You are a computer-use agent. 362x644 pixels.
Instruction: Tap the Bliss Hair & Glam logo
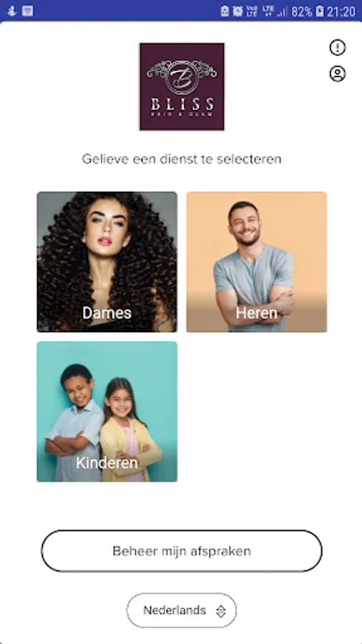182,87
